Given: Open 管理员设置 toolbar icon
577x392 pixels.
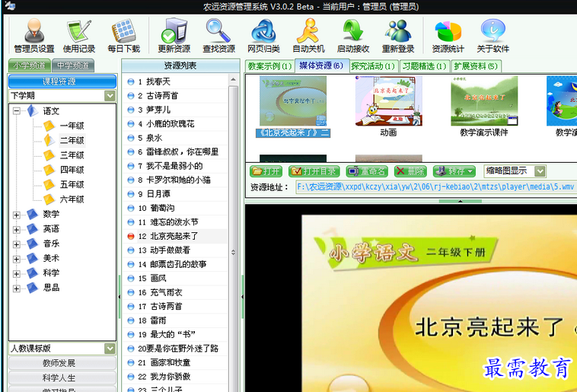Looking at the screenshot, I should [x=33, y=36].
